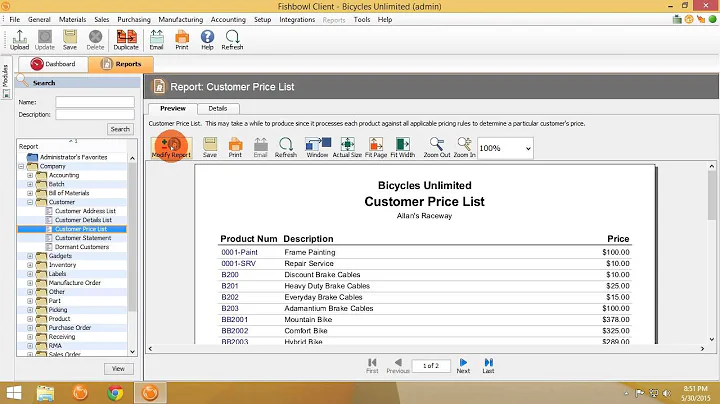The image size is (720, 404).
Task: Choose Fit Page in preview toolbar
Action: click(376, 148)
